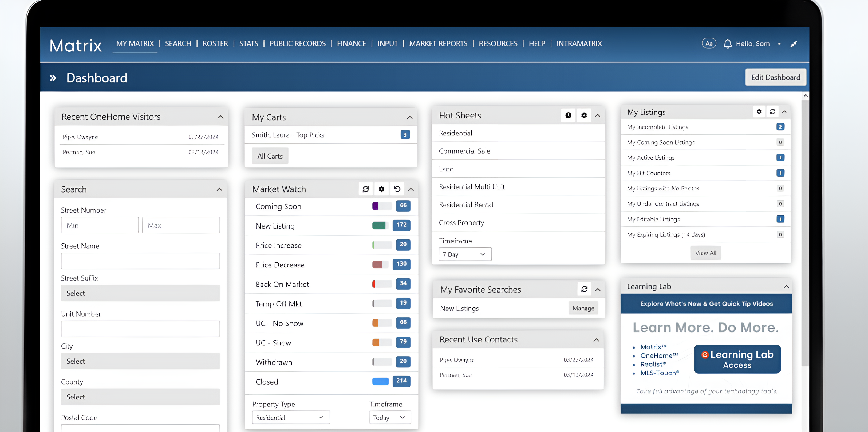The width and height of the screenshot is (868, 432).
Task: Open My Listings settings gear
Action: 759,112
